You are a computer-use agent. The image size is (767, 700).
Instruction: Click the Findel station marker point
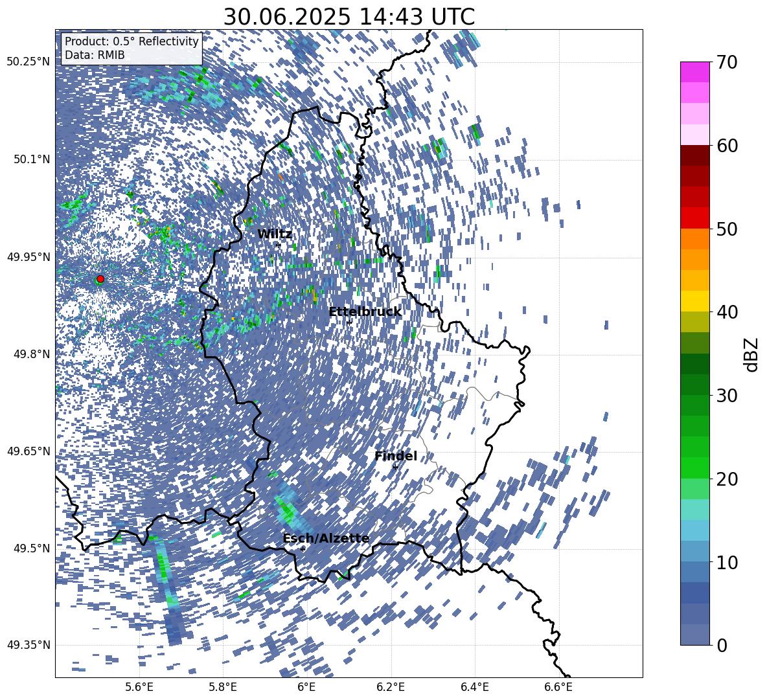395,467
